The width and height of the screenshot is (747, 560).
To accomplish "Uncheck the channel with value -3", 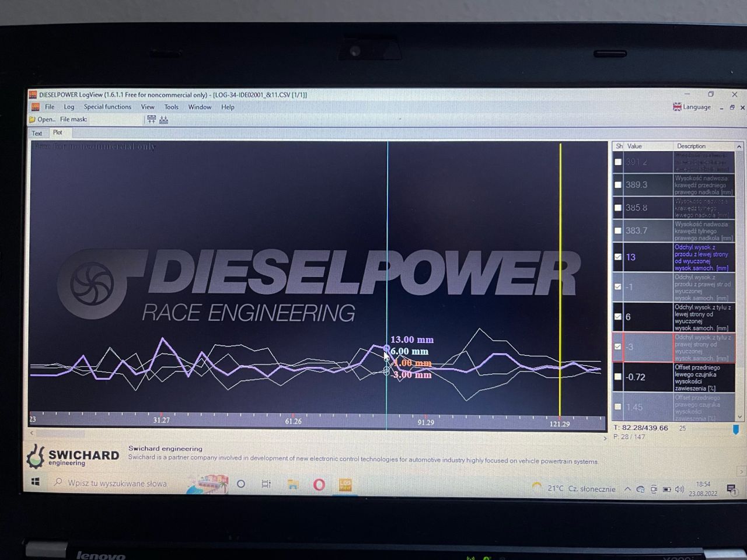I will click(x=618, y=346).
